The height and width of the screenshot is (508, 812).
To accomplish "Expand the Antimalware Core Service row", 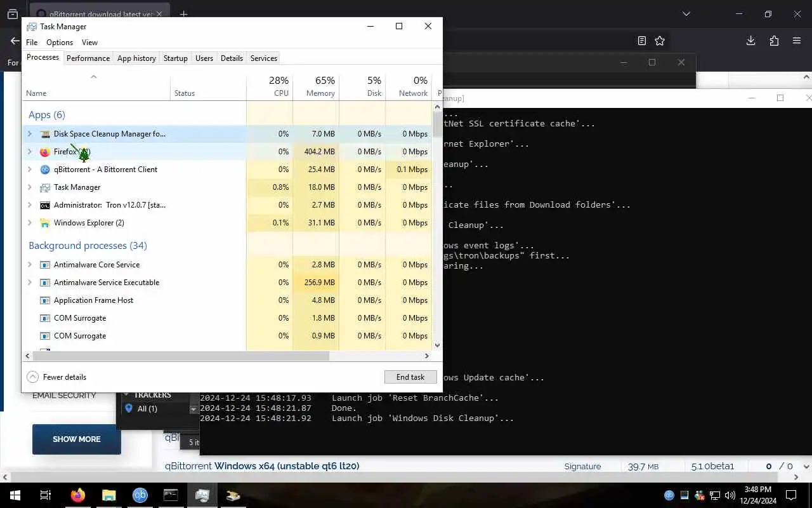I will point(30,265).
